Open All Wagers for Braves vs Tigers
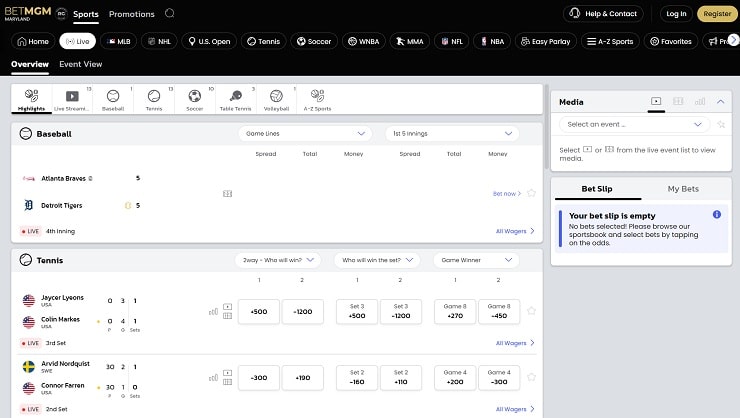This screenshot has height=418, width=740. pyautogui.click(x=515, y=231)
